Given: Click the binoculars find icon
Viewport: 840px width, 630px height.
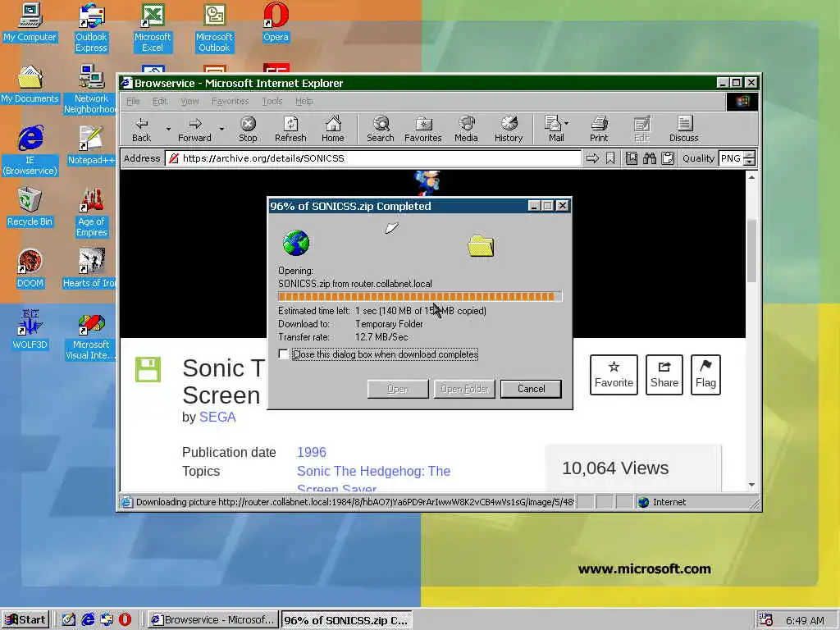Looking at the screenshot, I should coord(650,158).
